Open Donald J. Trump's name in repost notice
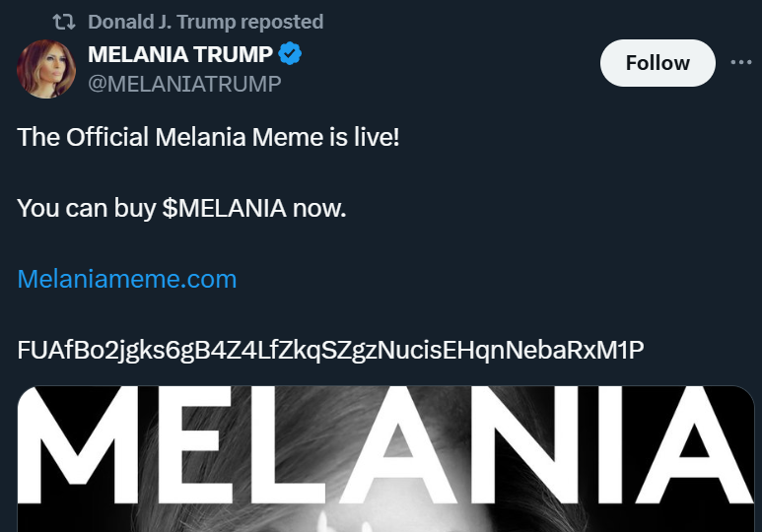 pyautogui.click(x=162, y=22)
